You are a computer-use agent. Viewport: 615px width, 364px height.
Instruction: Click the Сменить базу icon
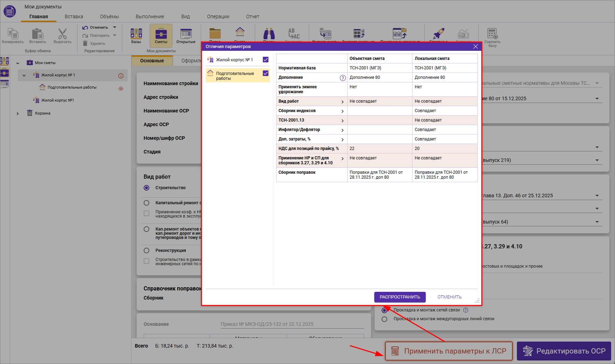[492, 35]
